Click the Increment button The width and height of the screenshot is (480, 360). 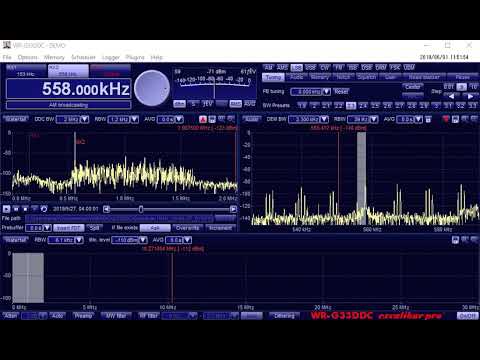click(x=220, y=228)
